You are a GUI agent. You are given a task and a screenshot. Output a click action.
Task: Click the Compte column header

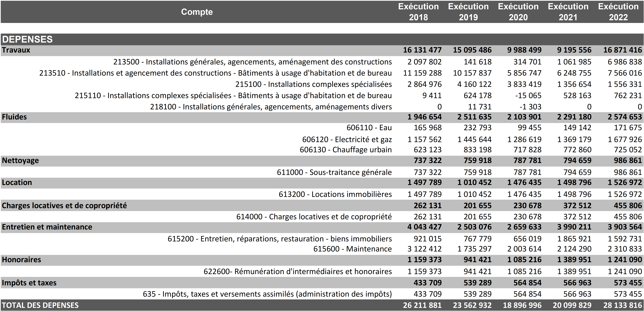197,12
